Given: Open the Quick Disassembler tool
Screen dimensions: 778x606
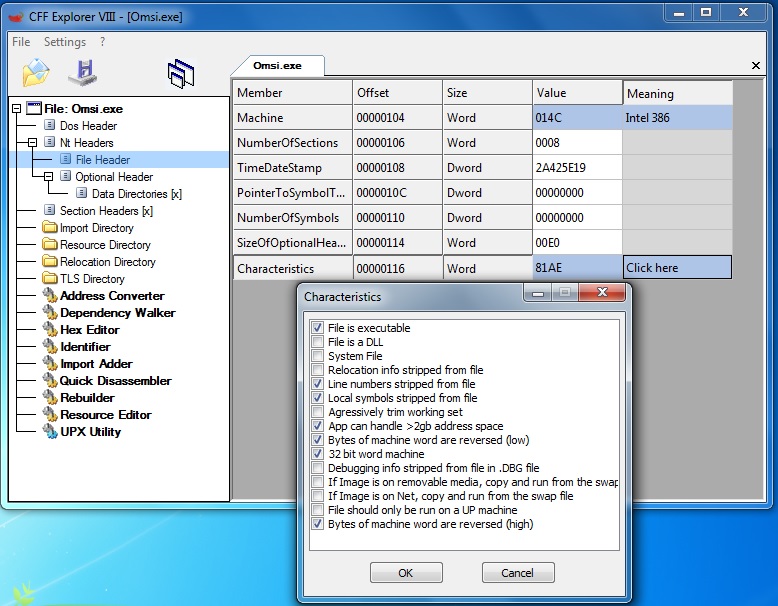Looking at the screenshot, I should (115, 380).
